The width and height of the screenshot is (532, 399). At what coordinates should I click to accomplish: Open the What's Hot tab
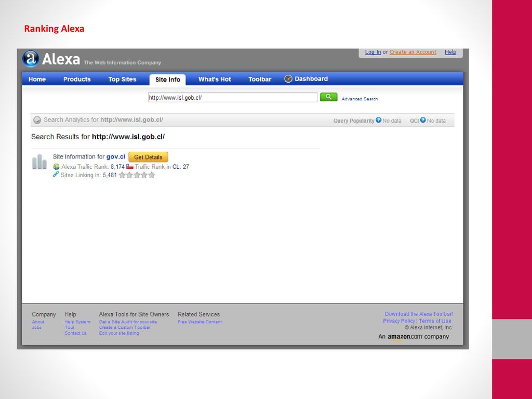pyautogui.click(x=215, y=79)
